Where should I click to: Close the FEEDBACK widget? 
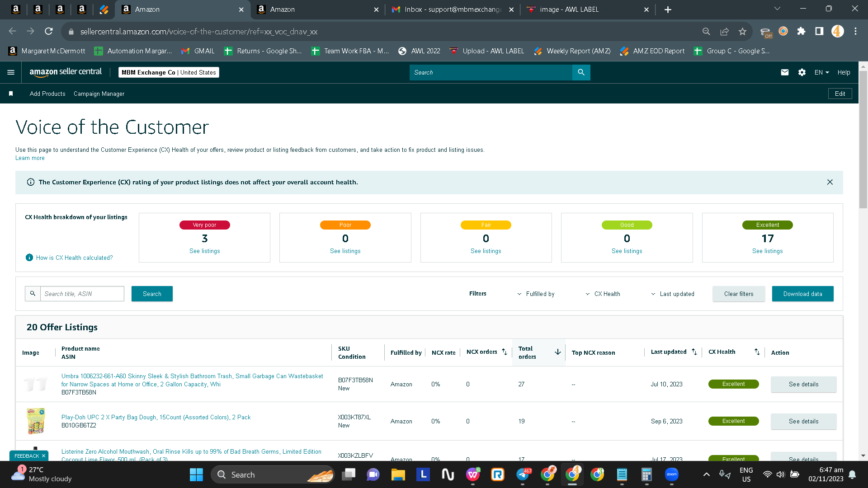tap(43, 456)
